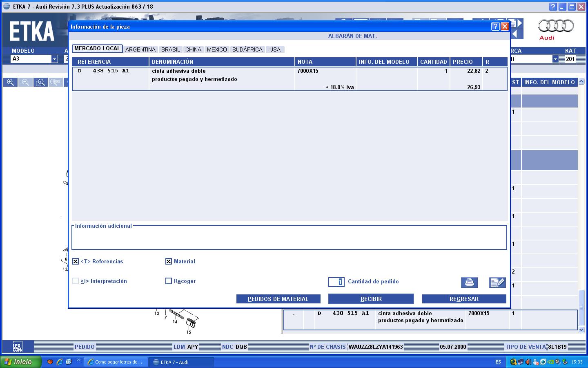
Task: Click the NOTA column header in dialog
Action: 325,62
